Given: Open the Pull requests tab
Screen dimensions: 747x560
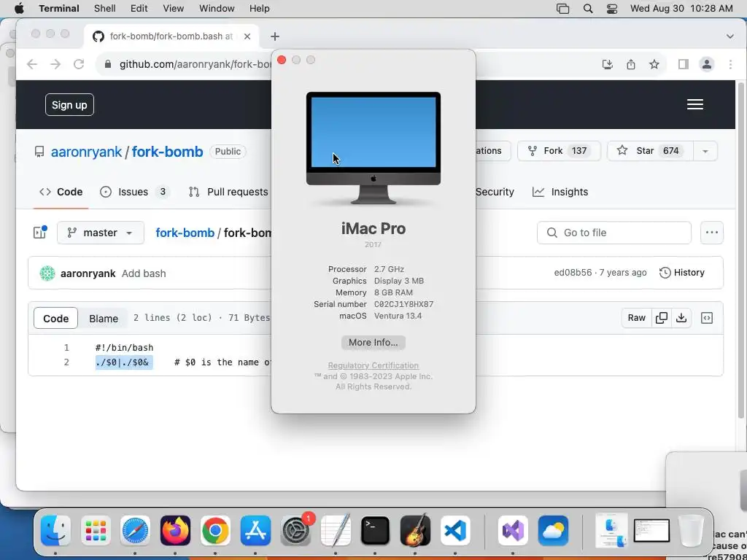Looking at the screenshot, I should 228,192.
